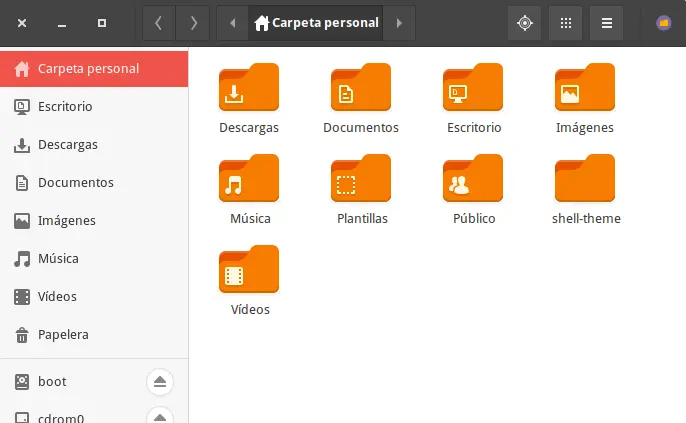The height and width of the screenshot is (423, 686).
Task: Open the Imágenes folder icon
Action: (x=584, y=87)
